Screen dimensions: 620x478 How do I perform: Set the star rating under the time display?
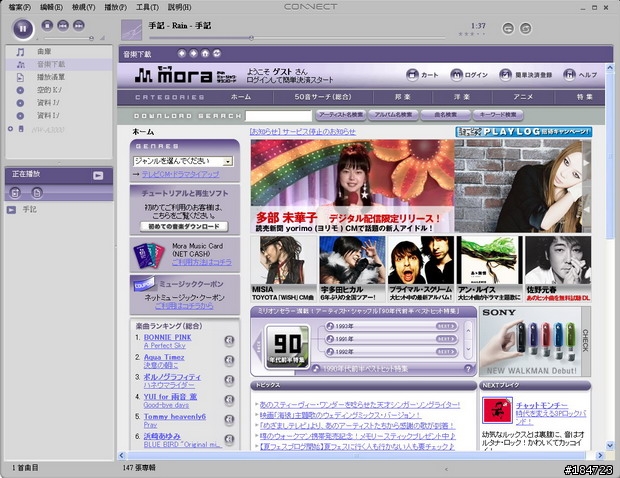(472, 34)
